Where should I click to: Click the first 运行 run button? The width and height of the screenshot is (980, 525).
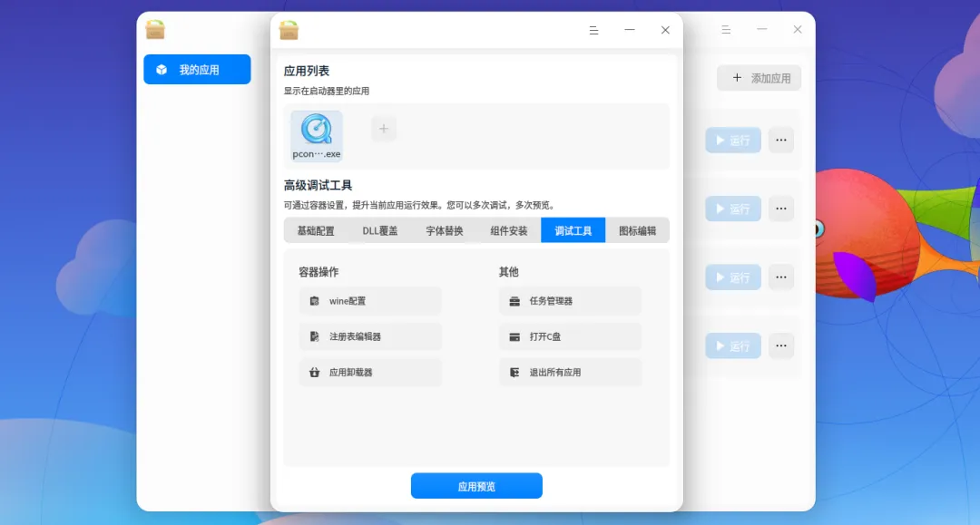pos(733,141)
